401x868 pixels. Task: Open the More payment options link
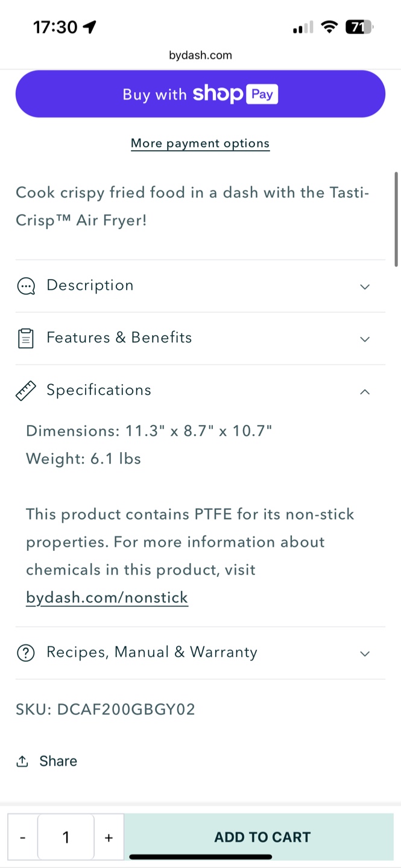[x=200, y=143]
